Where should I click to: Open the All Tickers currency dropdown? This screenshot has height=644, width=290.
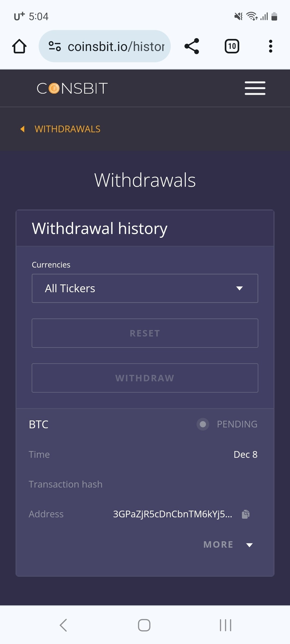(145, 288)
